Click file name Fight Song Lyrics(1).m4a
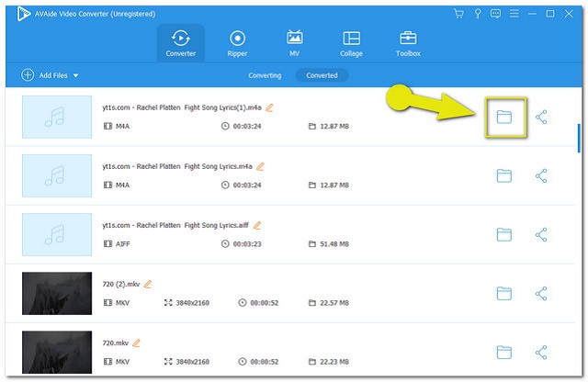 point(182,107)
